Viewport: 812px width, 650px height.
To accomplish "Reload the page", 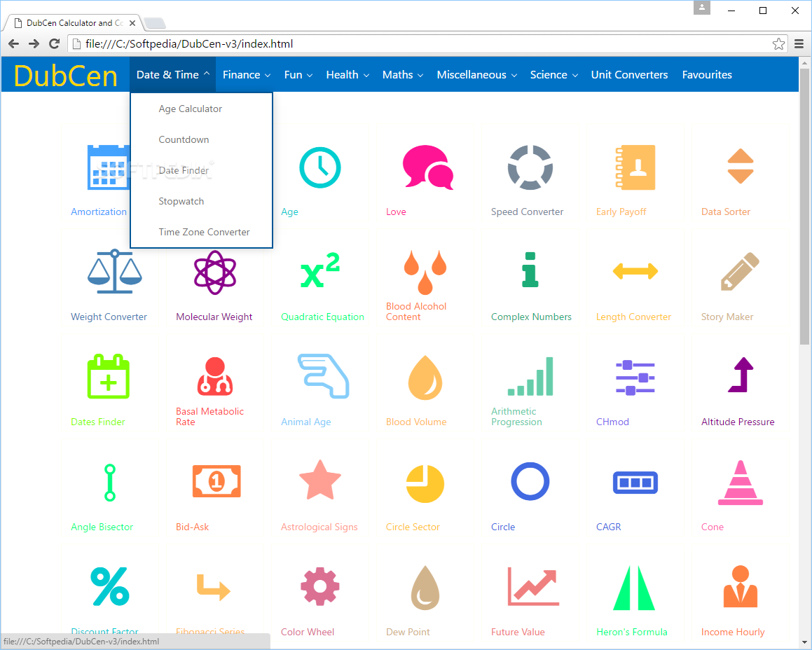I will 54,44.
